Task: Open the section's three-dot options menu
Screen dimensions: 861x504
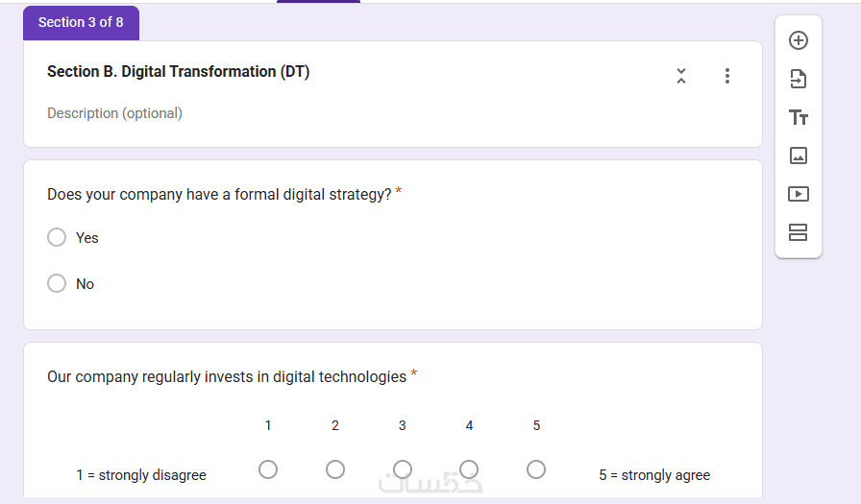Action: click(726, 76)
